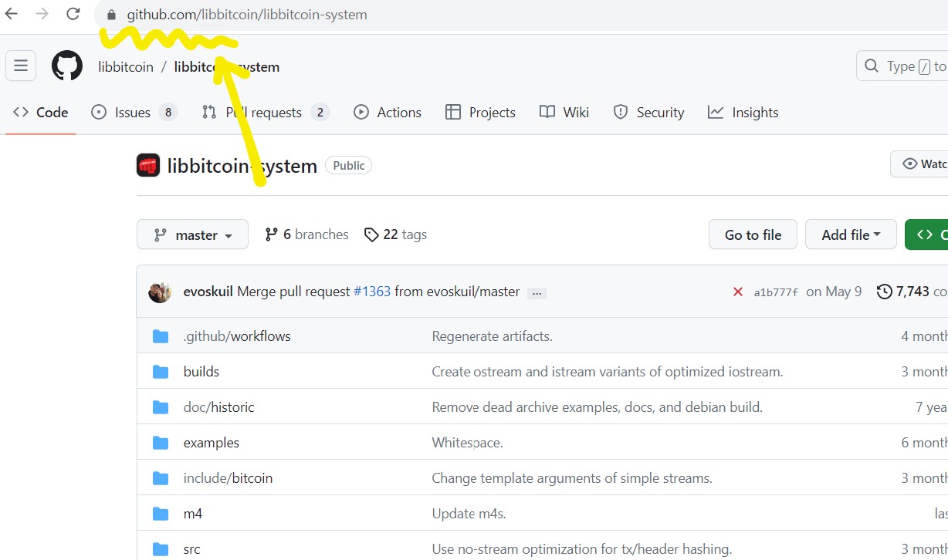View the 6 branches link
The image size is (948, 560).
(x=306, y=234)
